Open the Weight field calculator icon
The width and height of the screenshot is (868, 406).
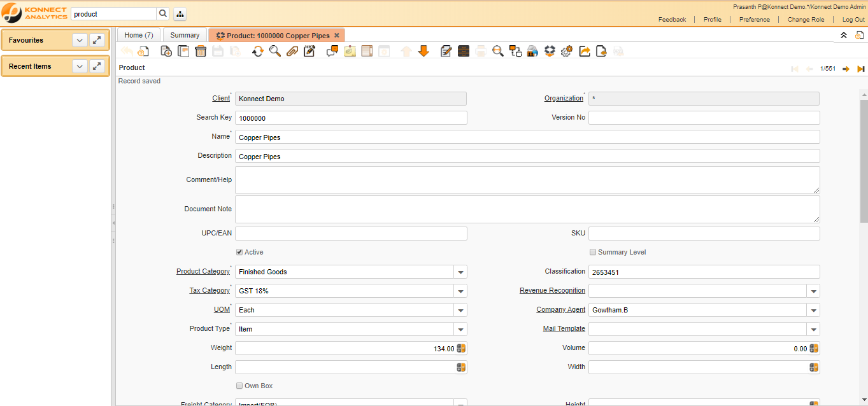(460, 348)
